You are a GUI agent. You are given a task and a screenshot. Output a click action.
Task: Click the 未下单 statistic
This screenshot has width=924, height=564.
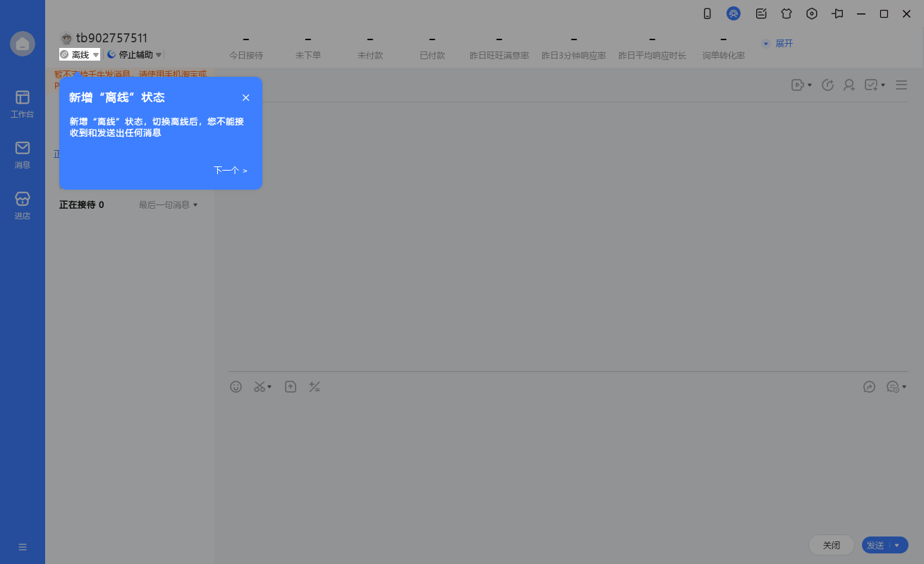click(x=308, y=47)
